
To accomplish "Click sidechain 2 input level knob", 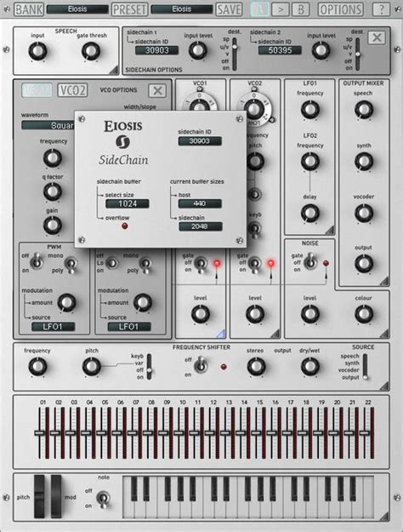I will point(321,51).
